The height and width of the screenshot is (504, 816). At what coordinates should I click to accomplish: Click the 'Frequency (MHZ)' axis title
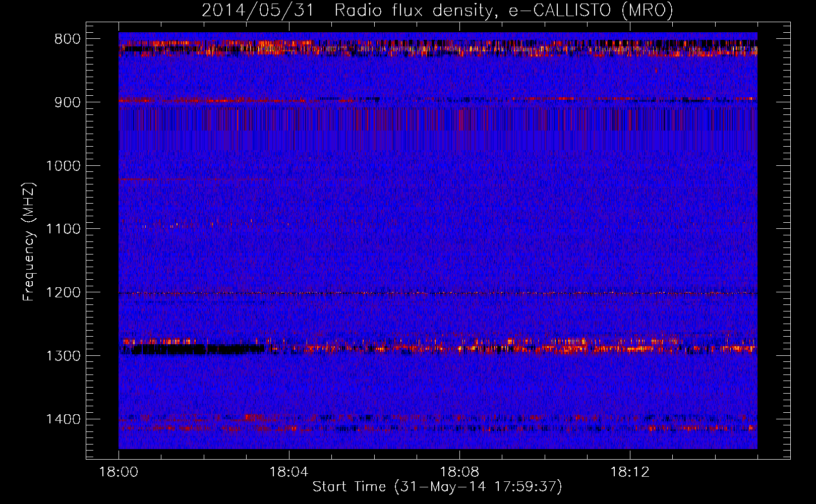29,241
